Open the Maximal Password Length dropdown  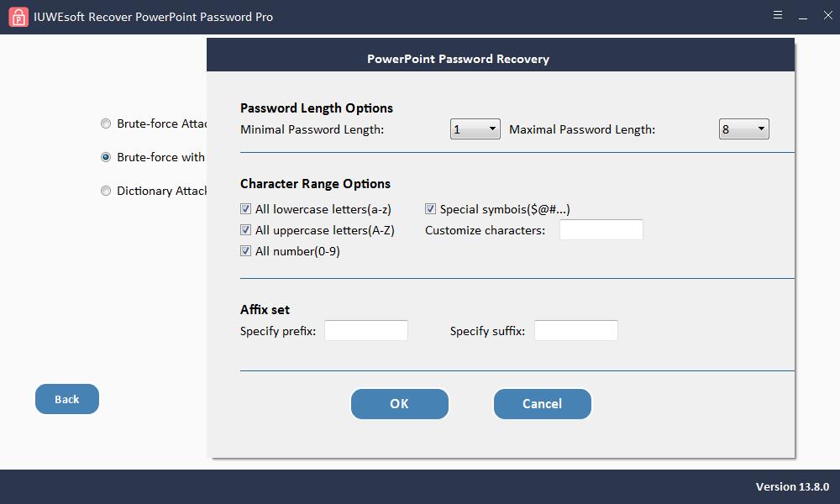744,129
